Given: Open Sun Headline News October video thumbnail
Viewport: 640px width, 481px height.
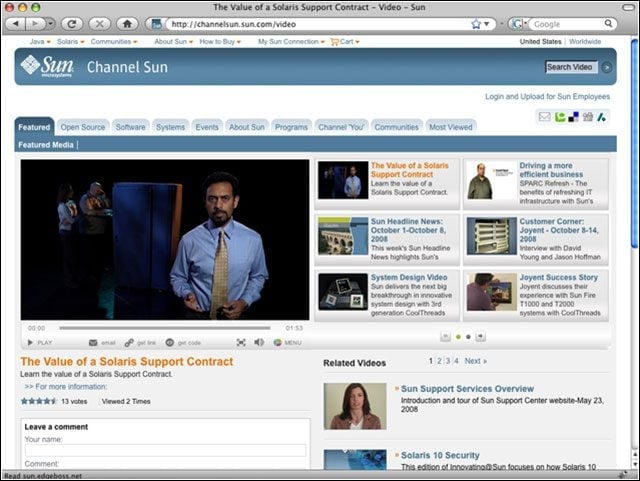Looking at the screenshot, I should (343, 236).
